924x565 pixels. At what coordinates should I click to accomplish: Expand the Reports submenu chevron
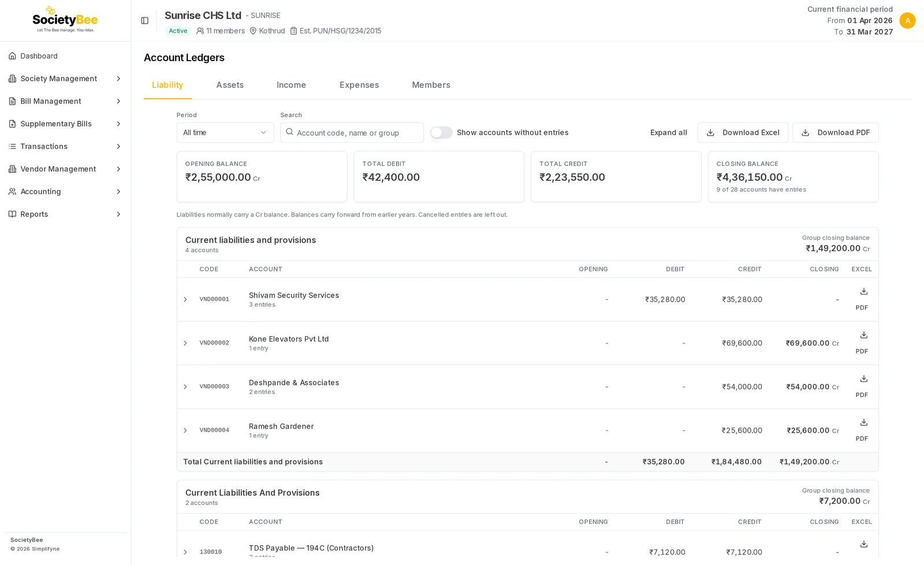pos(118,214)
